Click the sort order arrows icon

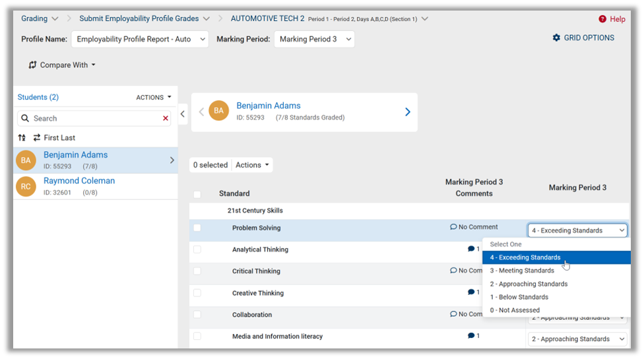click(22, 138)
